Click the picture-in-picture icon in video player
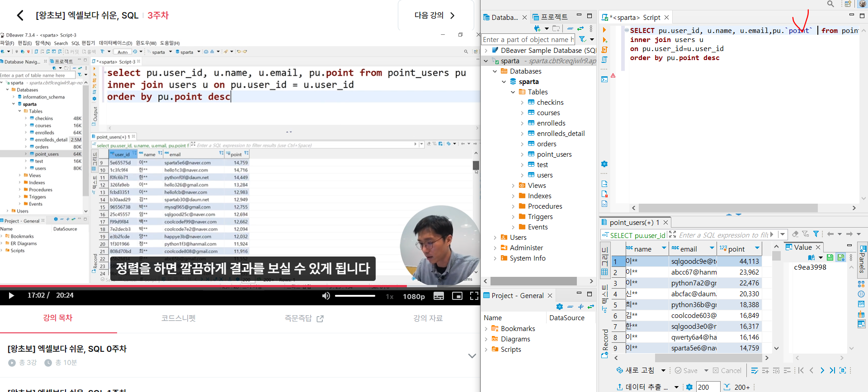The width and height of the screenshot is (868, 392). point(457,296)
